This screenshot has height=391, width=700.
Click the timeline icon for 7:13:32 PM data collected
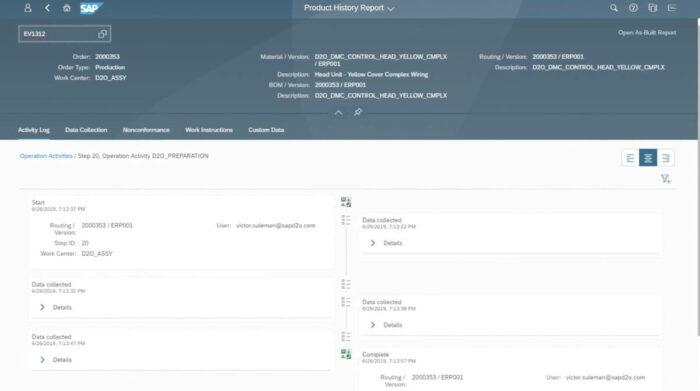(x=346, y=284)
